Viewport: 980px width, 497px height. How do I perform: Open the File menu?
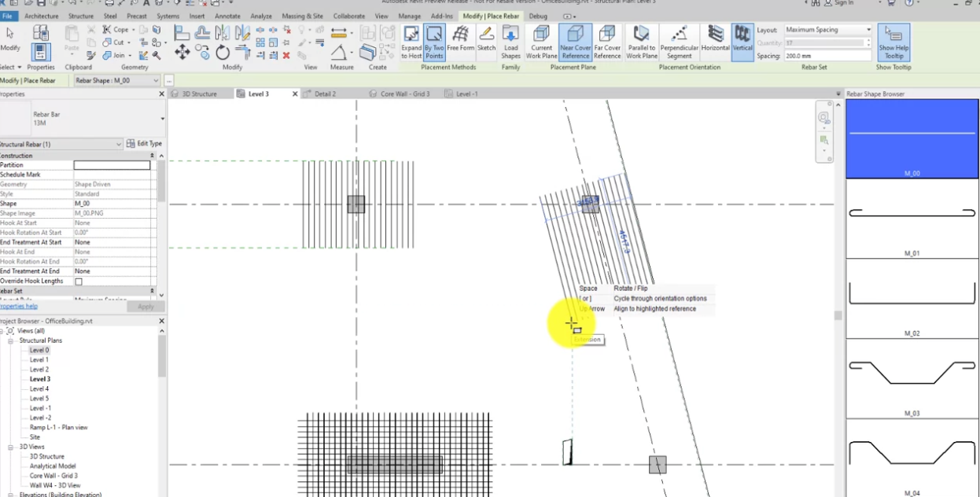tap(9, 16)
